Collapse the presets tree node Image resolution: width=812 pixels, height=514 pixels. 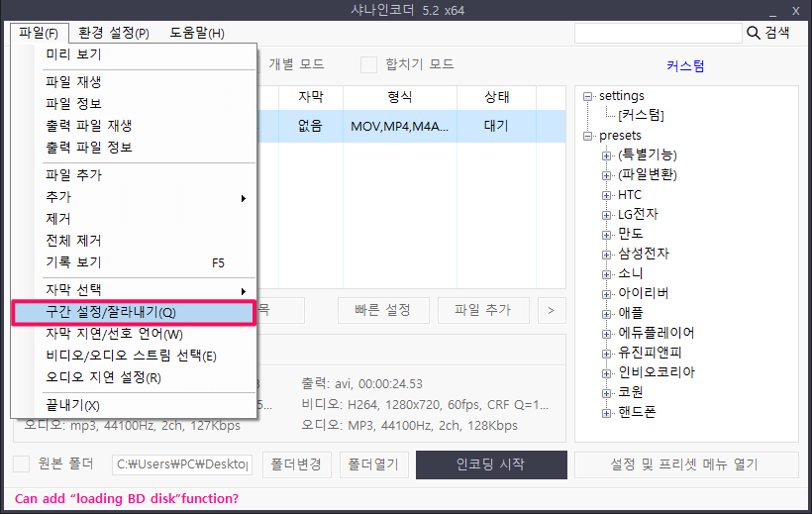click(x=587, y=136)
